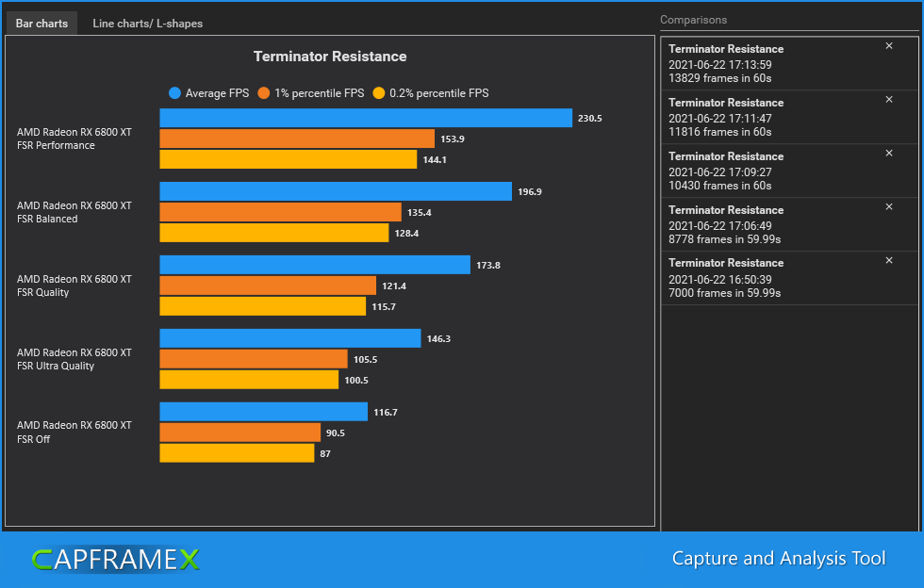Click the 90.5 orange bar

point(240,433)
